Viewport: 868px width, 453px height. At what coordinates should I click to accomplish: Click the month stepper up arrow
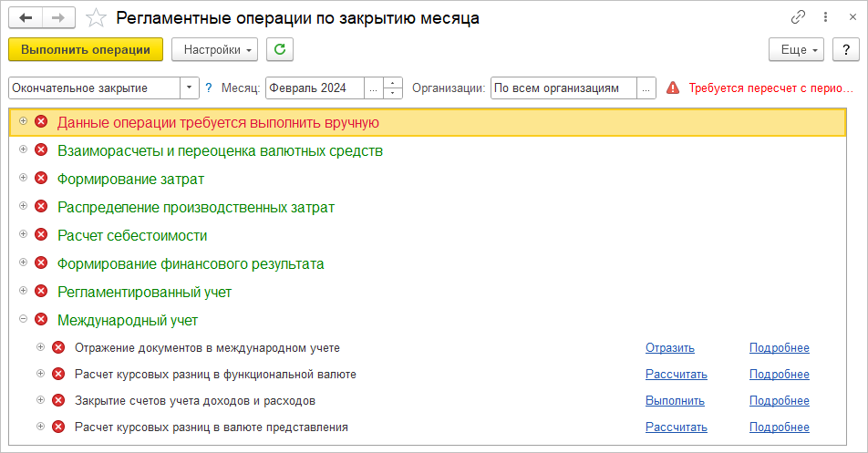393,83
